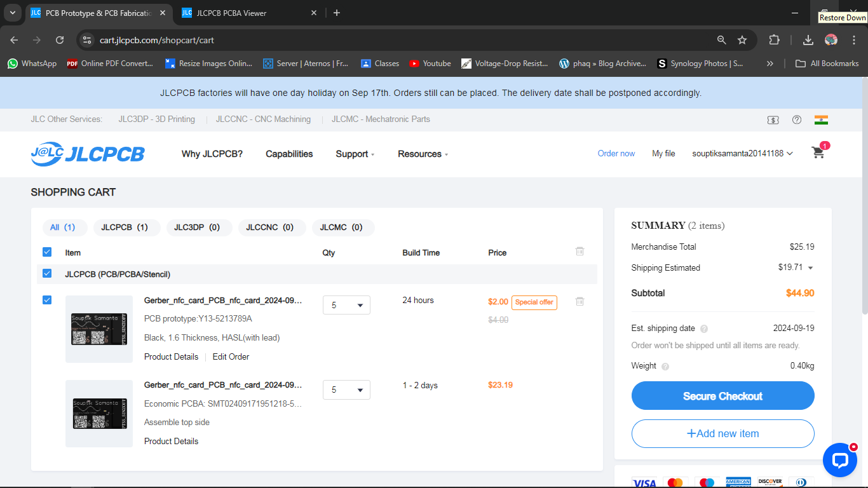Delete all items using header trash icon
Image resolution: width=868 pixels, height=488 pixels.
pyautogui.click(x=580, y=252)
